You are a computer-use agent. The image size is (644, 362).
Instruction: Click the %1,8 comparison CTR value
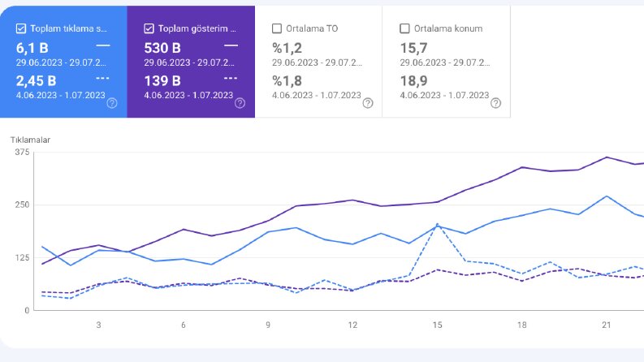pos(287,81)
